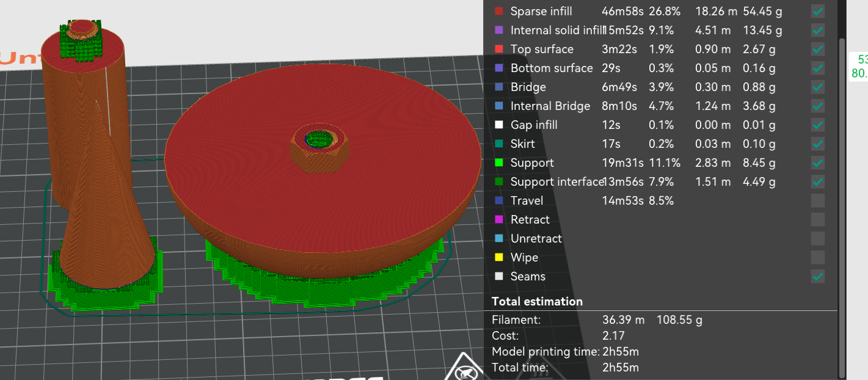Hide Internal solid infill lines via checkbox
The image size is (868, 380).
818,30
